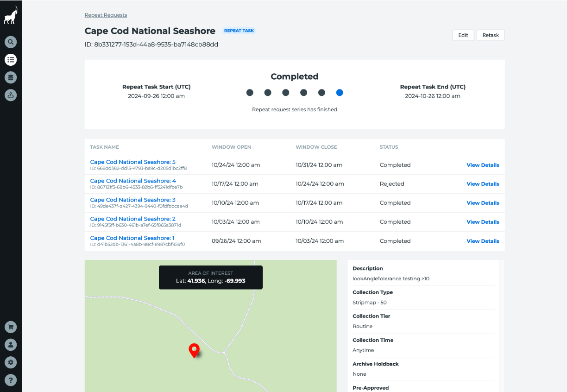Screen dimensions: 567x392
Task: Click window open date 09/26/24 12:00 am
Action: tap(236, 241)
